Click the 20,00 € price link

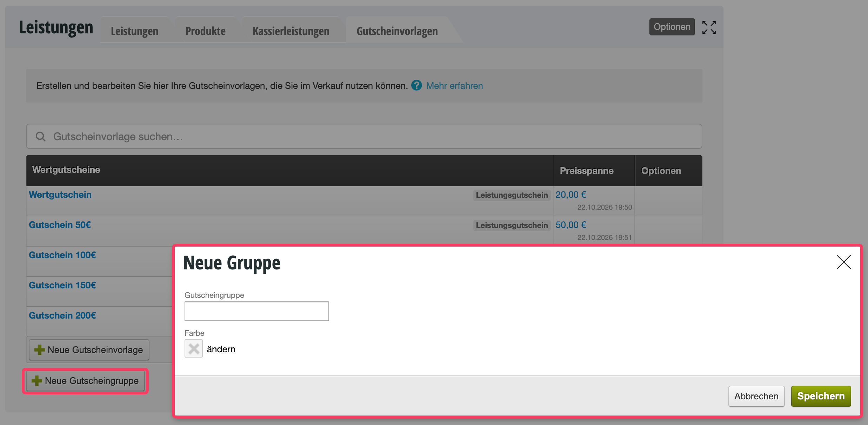(571, 195)
